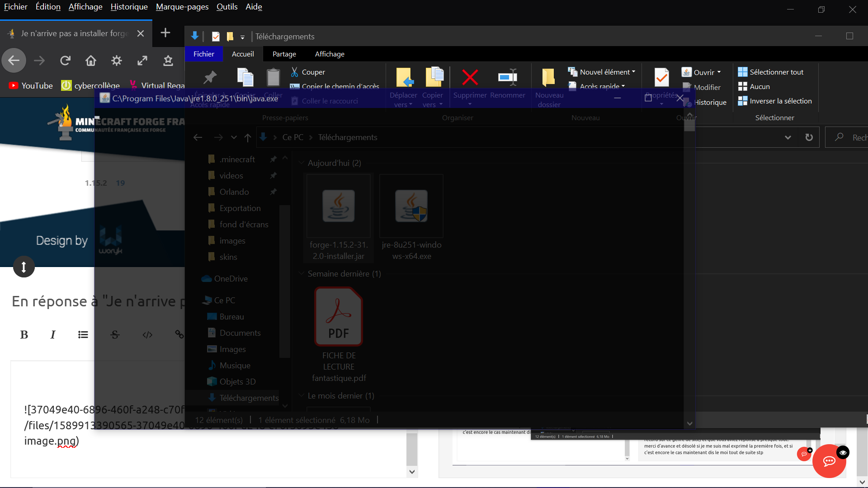The width and height of the screenshot is (868, 488).
Task: Open the red chat bubble button
Action: 829,461
